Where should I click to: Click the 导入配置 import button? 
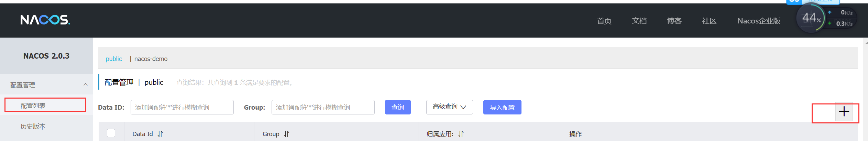[502, 107]
